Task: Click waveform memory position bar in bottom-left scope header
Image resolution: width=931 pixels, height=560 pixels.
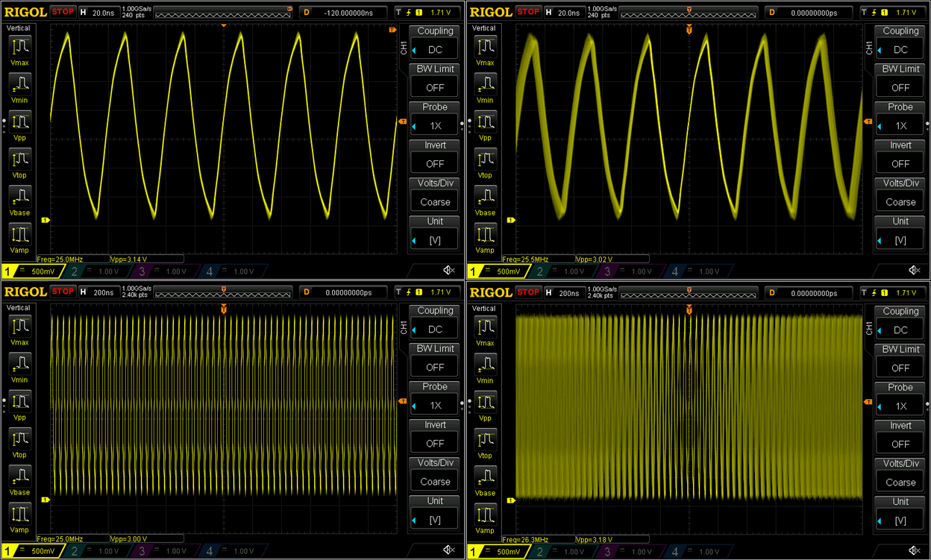Action: [x=224, y=292]
